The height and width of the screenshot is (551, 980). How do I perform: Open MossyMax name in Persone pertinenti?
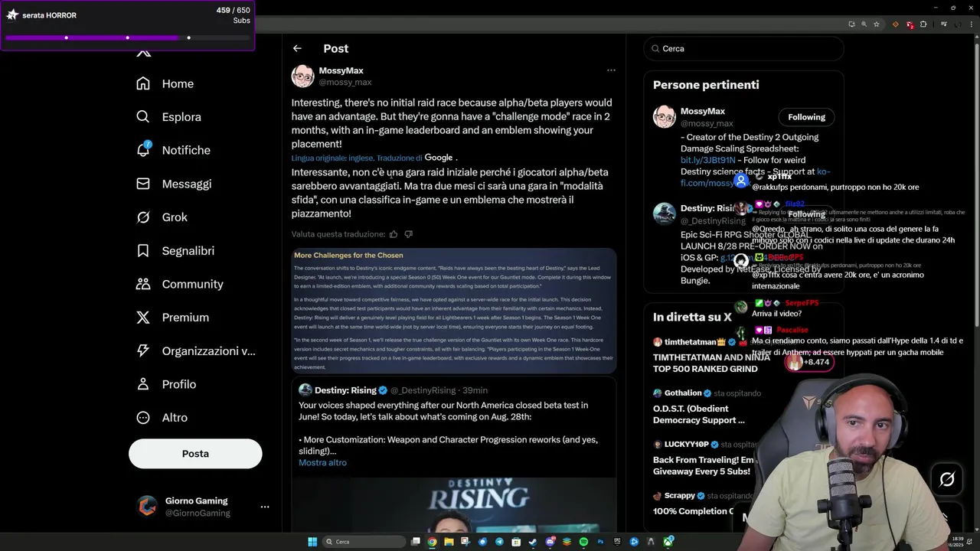pyautogui.click(x=702, y=112)
